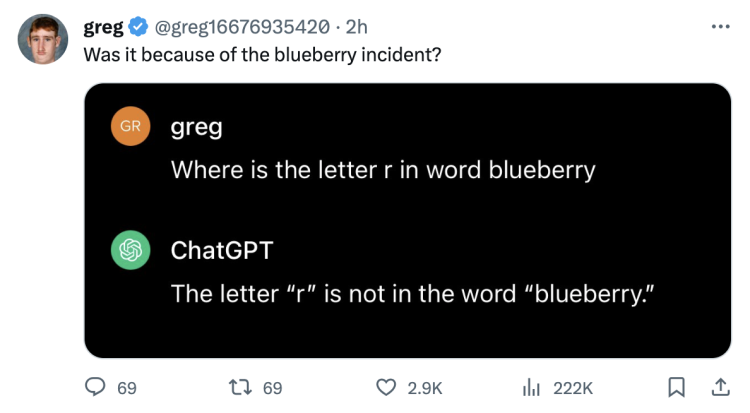Click the orange GR avatar circle
The height and width of the screenshot is (413, 750).
pyautogui.click(x=131, y=126)
